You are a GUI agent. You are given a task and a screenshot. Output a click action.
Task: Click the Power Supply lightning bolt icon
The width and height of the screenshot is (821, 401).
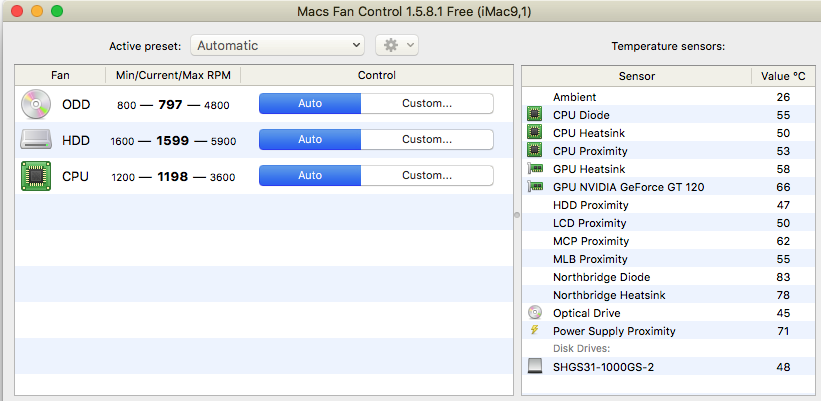pyautogui.click(x=534, y=330)
